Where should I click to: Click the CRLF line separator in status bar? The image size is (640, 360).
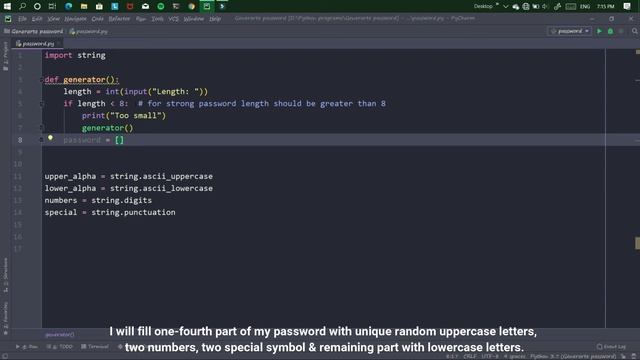[470, 356]
